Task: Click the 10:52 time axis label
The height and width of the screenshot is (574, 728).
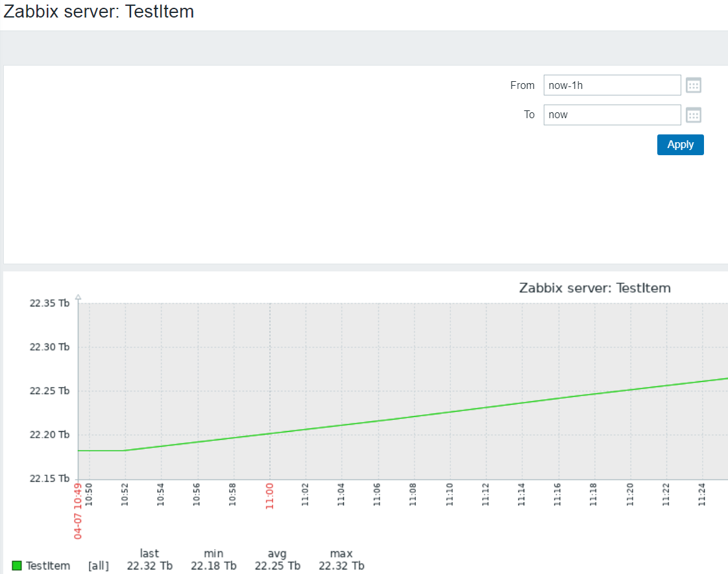Action: [125, 496]
